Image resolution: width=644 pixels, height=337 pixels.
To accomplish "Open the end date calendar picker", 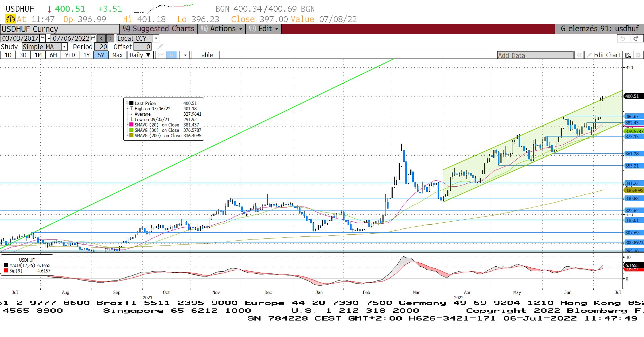I will [x=93, y=38].
